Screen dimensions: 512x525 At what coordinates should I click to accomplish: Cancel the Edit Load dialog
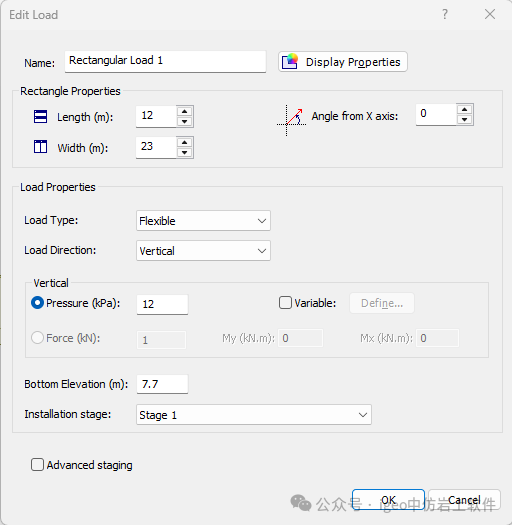tap(464, 500)
